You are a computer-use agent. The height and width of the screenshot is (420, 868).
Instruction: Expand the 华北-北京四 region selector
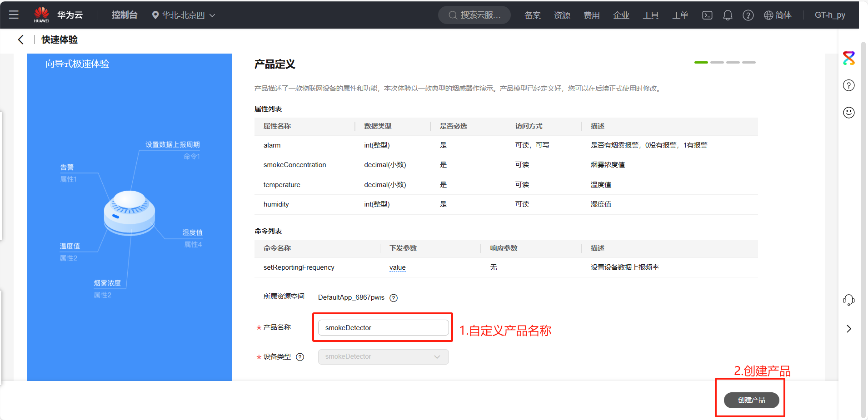coord(183,15)
